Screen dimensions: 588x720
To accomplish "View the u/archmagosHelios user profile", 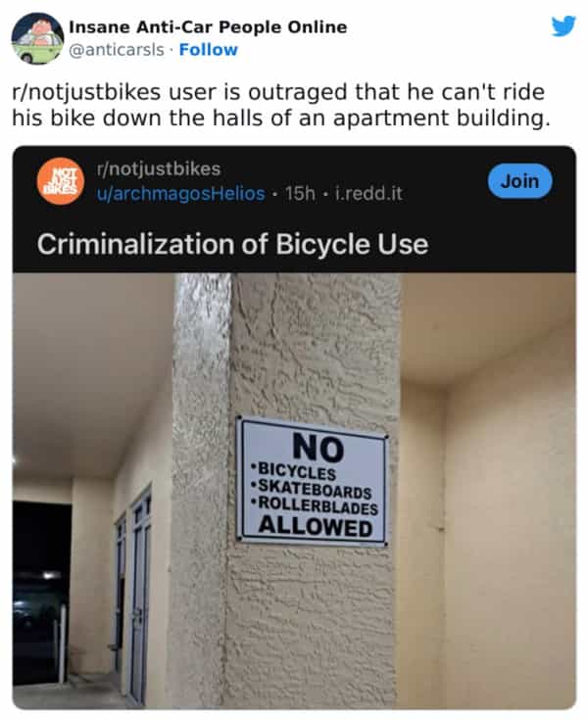I will click(x=180, y=193).
